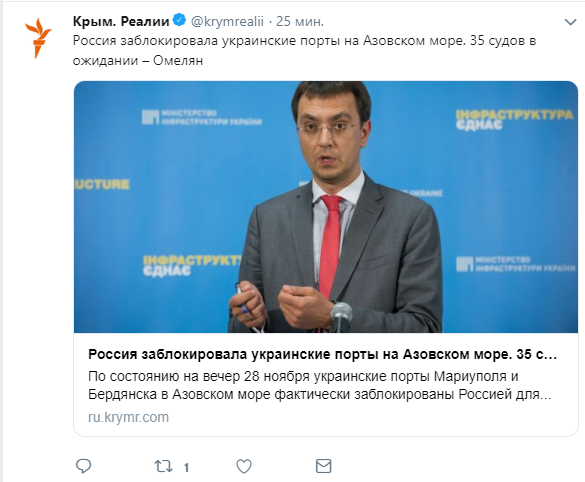Click the red tie in photo
This screenshot has width=585, height=482.
pyautogui.click(x=330, y=246)
